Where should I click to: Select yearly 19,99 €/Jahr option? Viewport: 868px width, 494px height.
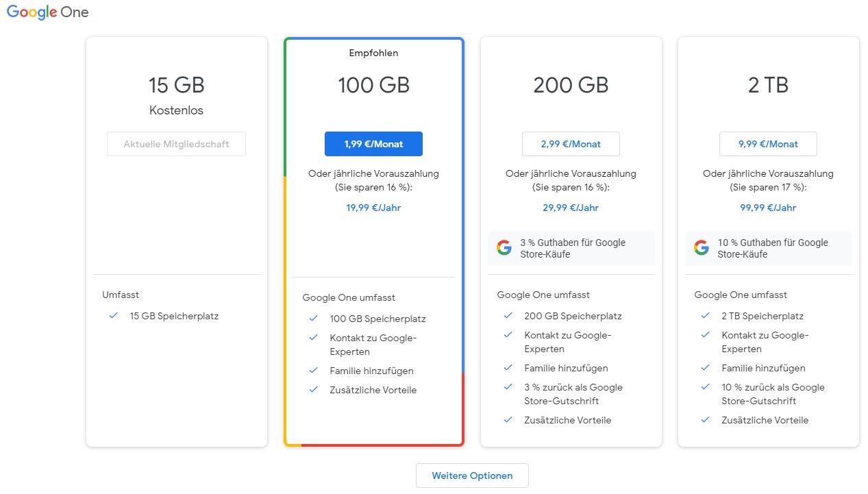tap(373, 208)
